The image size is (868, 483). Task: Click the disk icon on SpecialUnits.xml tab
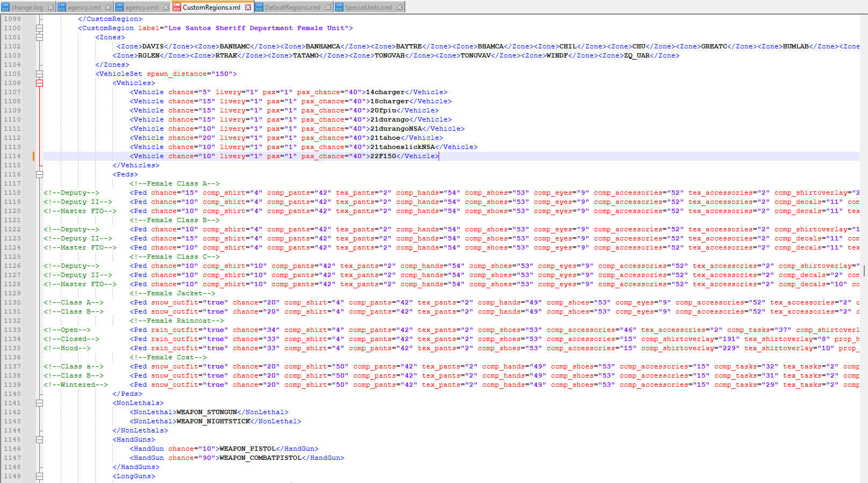(339, 8)
